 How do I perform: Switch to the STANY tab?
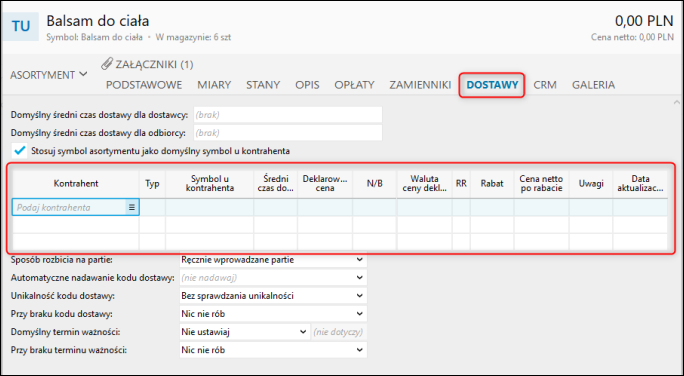[263, 85]
